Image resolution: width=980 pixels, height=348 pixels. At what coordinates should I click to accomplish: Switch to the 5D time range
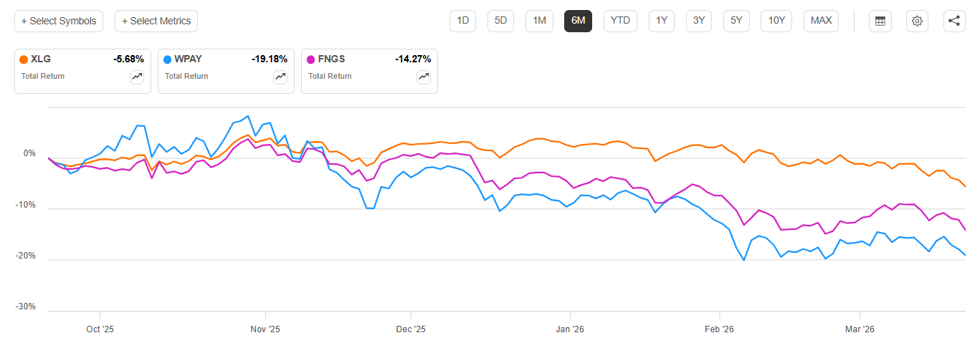(x=501, y=21)
